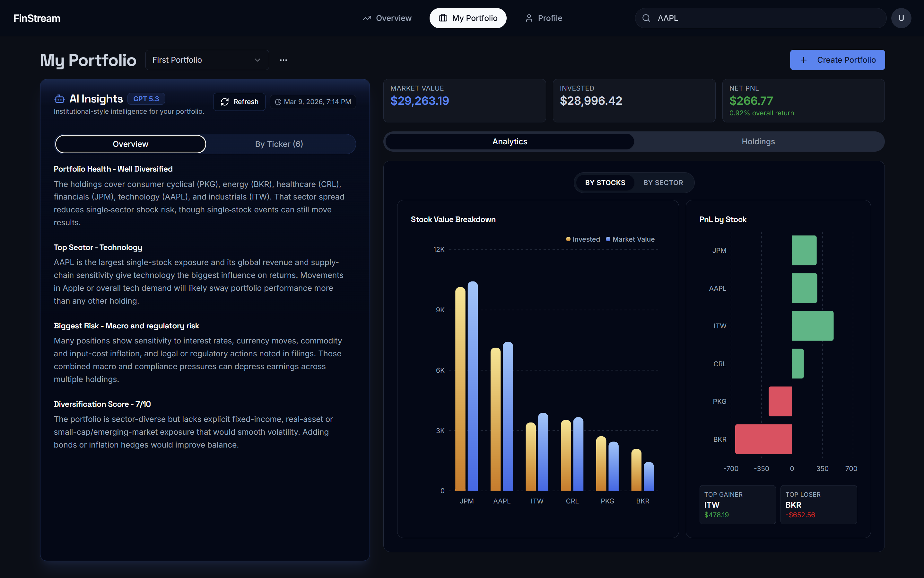Click the FinStream logo link
Viewport: 924px width, 578px height.
[x=37, y=18]
